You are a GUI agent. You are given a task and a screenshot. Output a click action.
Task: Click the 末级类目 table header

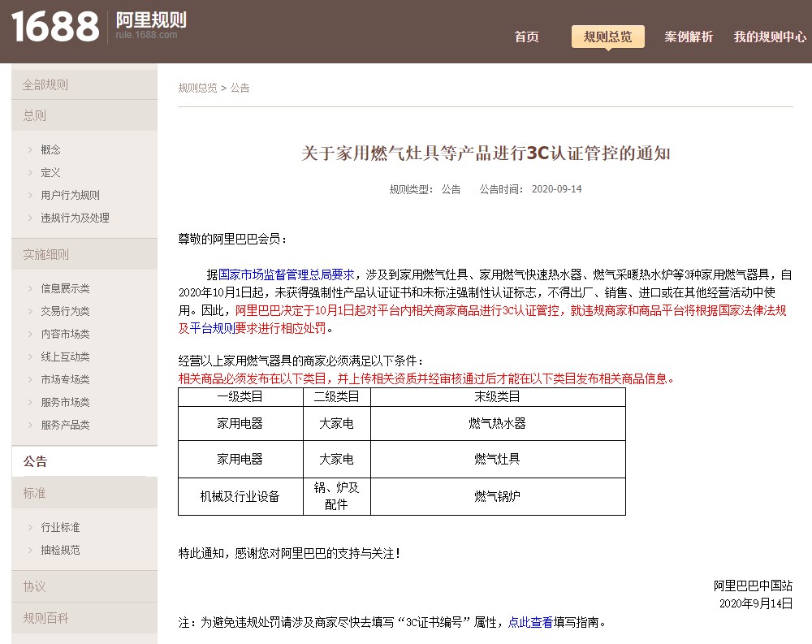(x=498, y=397)
